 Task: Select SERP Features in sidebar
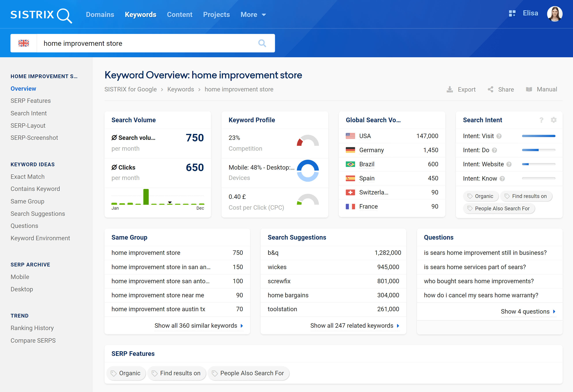coord(31,101)
